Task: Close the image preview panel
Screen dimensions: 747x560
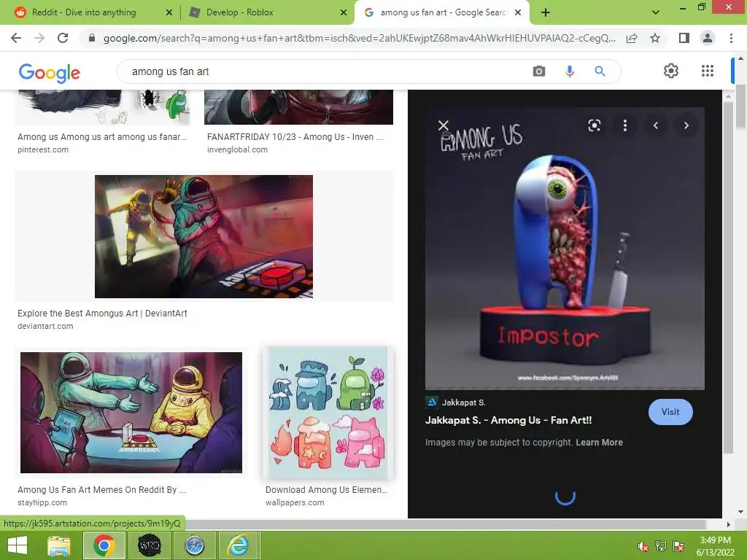Action: point(443,125)
